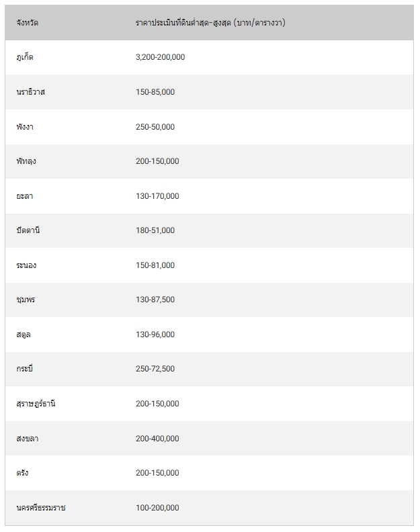Click on พัทลุง in the table

click(26, 161)
